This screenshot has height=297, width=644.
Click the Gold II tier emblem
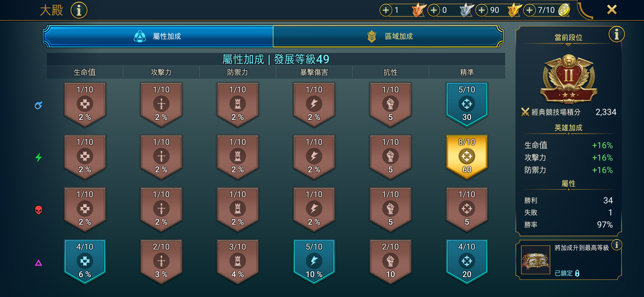pos(568,79)
